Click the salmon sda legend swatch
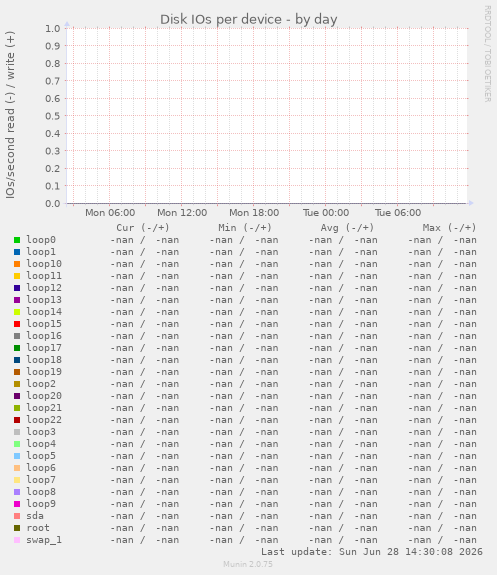Image resolution: width=497 pixels, height=575 pixels. coord(17,516)
